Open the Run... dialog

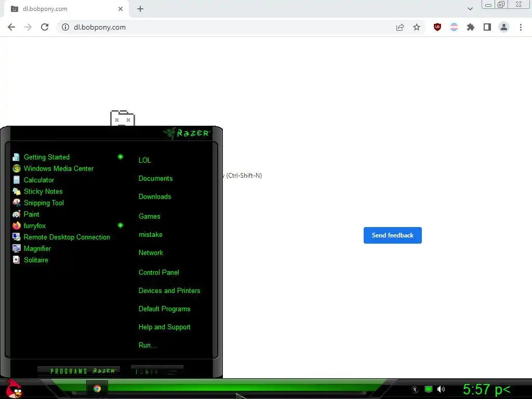(x=148, y=345)
